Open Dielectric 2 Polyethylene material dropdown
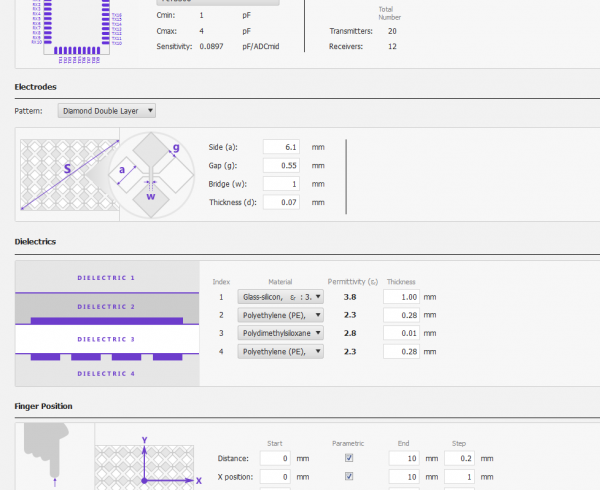 (280, 315)
